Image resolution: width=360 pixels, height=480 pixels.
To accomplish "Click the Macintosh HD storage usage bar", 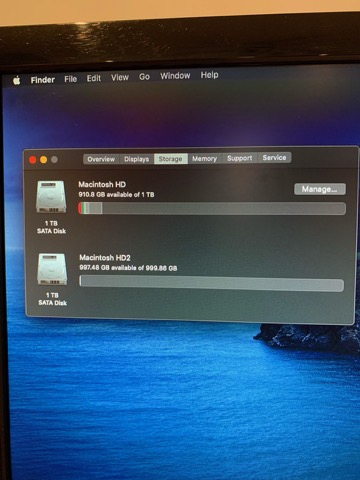I will click(212, 208).
